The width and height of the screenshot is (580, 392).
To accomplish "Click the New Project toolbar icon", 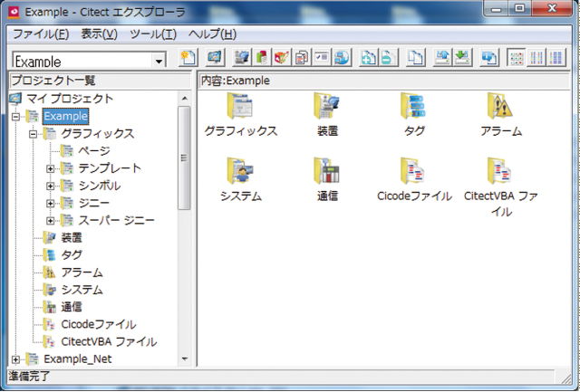I will [188, 58].
